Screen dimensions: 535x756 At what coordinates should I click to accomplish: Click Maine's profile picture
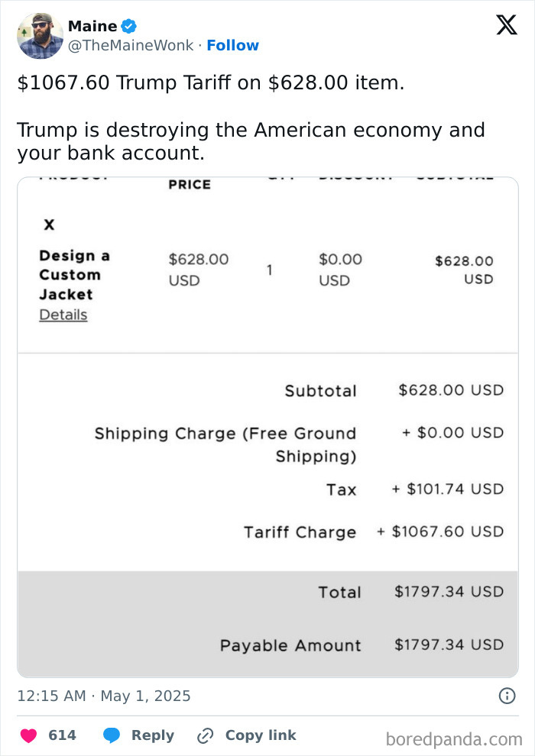[40, 35]
